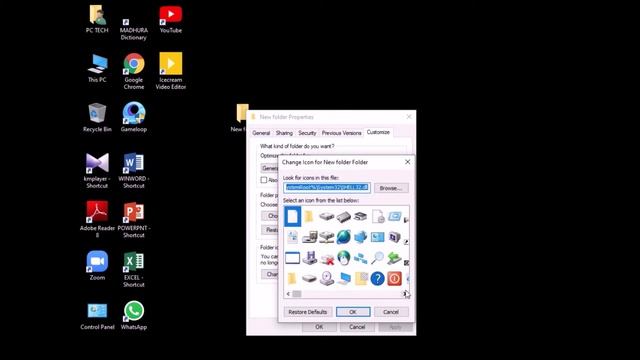This screenshot has height=360, width=640.
Task: Select the Zoom desktop shortcut
Action: tap(97, 266)
